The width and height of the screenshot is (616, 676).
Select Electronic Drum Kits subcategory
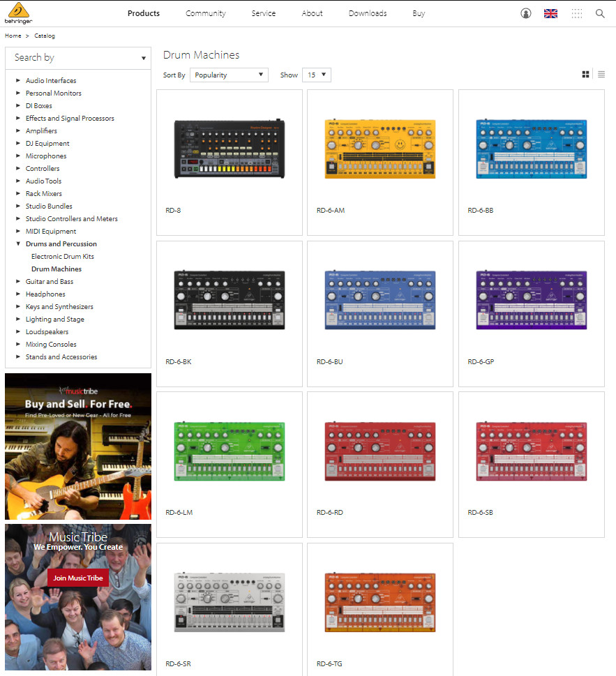click(63, 257)
